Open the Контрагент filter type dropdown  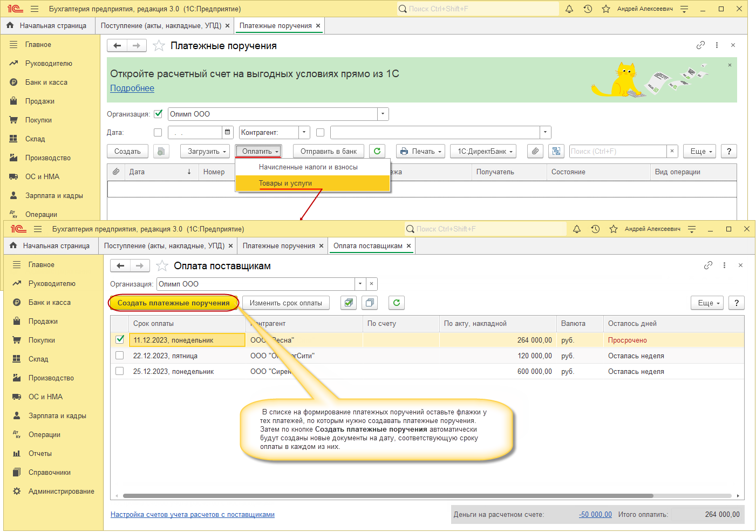pos(304,132)
